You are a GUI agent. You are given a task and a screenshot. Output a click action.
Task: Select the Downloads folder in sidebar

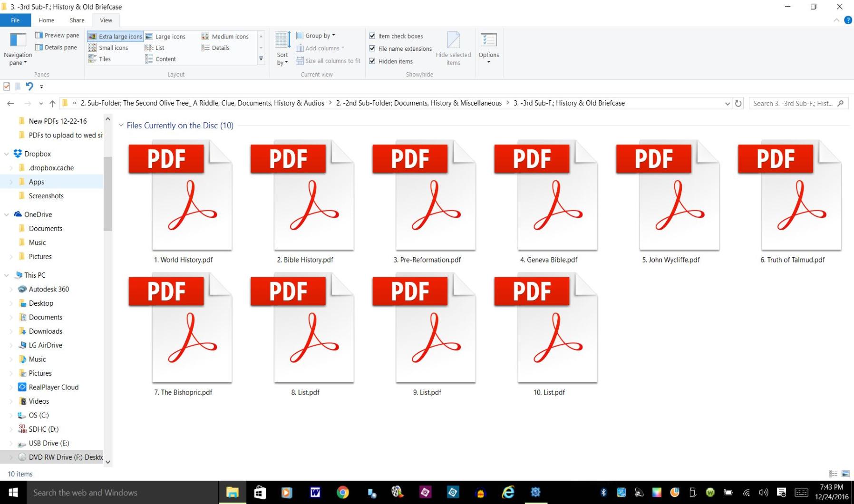pyautogui.click(x=45, y=331)
